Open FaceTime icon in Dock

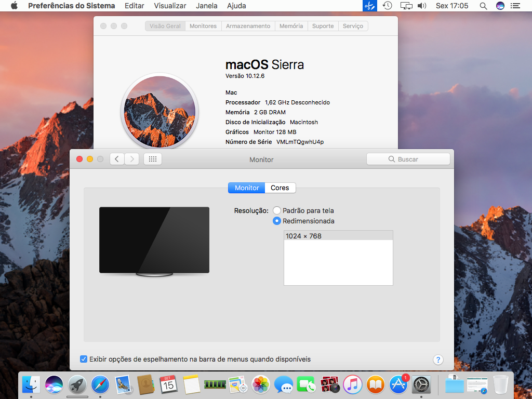pyautogui.click(x=307, y=385)
